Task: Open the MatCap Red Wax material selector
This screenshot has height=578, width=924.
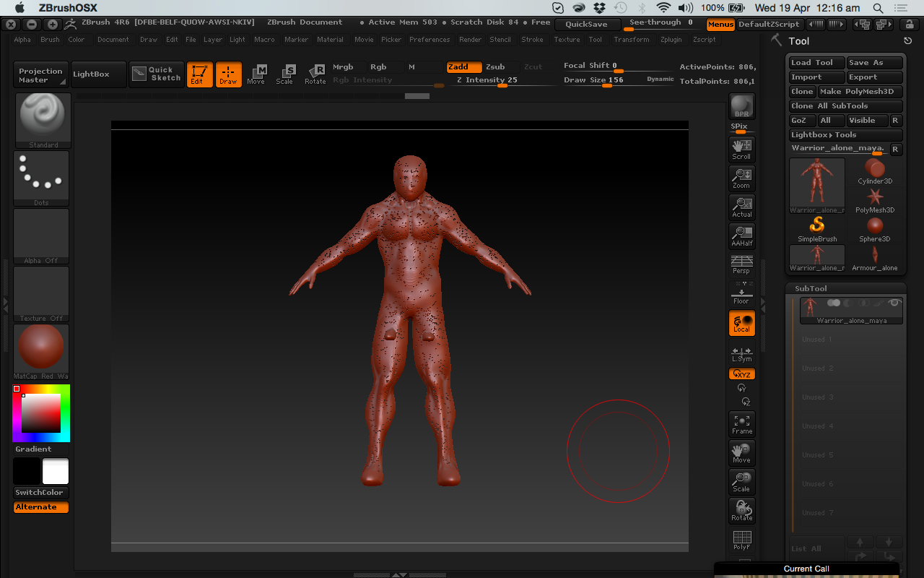Action: click(41, 352)
